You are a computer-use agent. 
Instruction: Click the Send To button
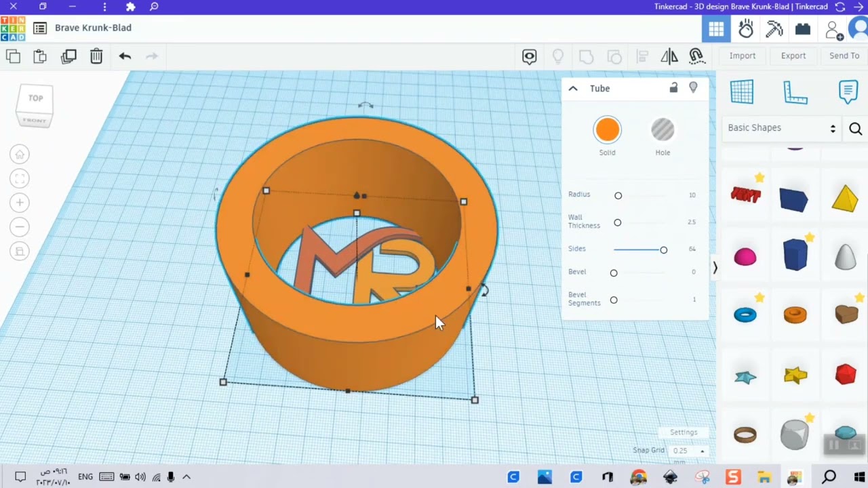844,56
